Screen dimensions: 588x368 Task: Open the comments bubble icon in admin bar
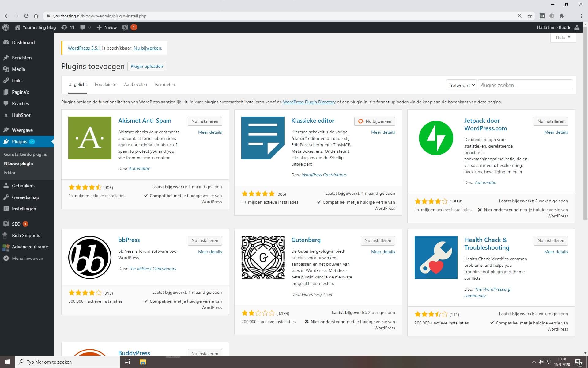82,27
